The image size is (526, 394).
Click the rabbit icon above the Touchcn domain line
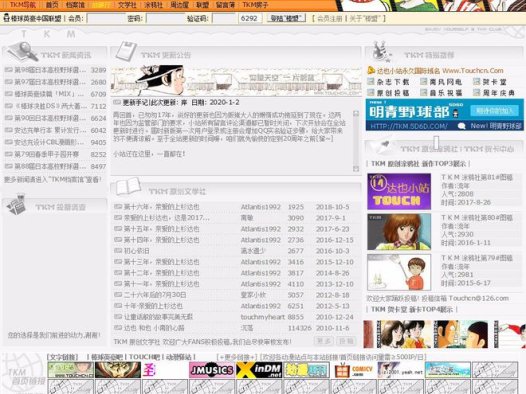pyautogui.click(x=382, y=51)
